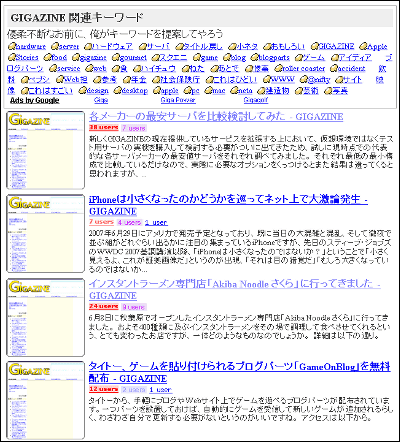Click the tag icon next to 小ネタ
Viewport: 400px width, 442px height.
pyautogui.click(x=233, y=46)
